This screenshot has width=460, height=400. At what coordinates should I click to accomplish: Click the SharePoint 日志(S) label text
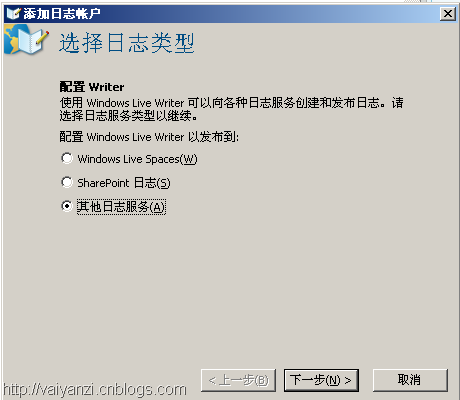coord(124,183)
